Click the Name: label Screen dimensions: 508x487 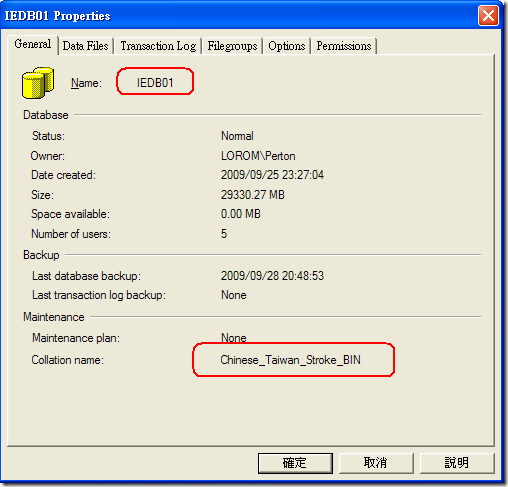[86, 83]
